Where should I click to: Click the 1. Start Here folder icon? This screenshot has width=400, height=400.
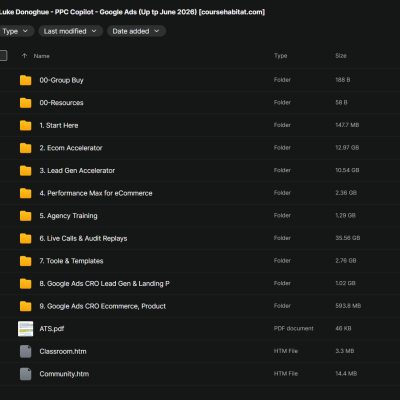tap(26, 125)
